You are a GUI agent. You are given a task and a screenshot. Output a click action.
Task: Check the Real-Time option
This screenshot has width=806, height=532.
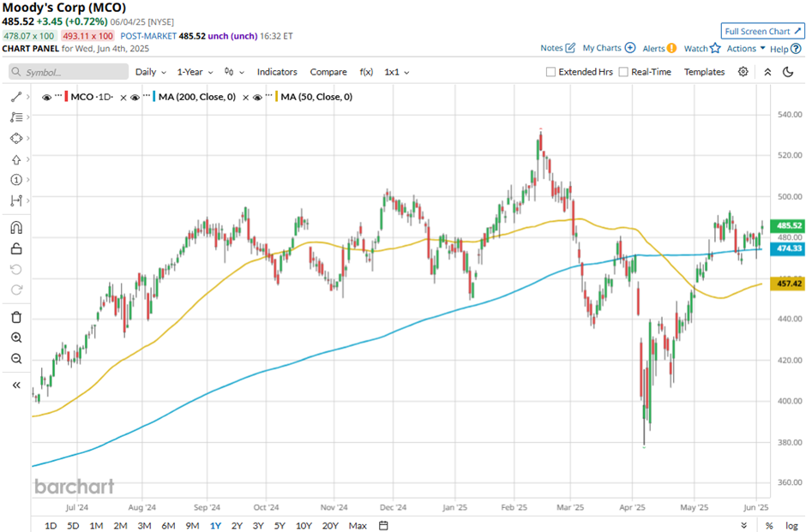tap(623, 72)
